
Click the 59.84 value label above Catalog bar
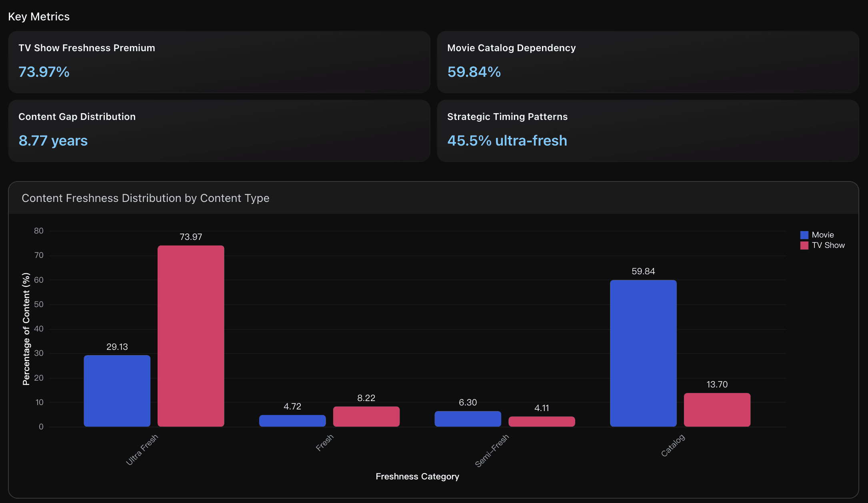(643, 271)
